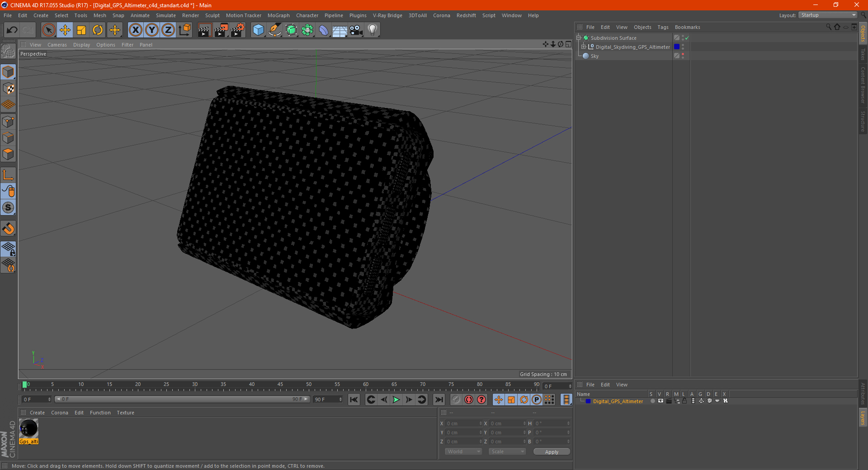This screenshot has height=470, width=868.
Task: Add a Camera object from toolbar
Action: [x=356, y=30]
